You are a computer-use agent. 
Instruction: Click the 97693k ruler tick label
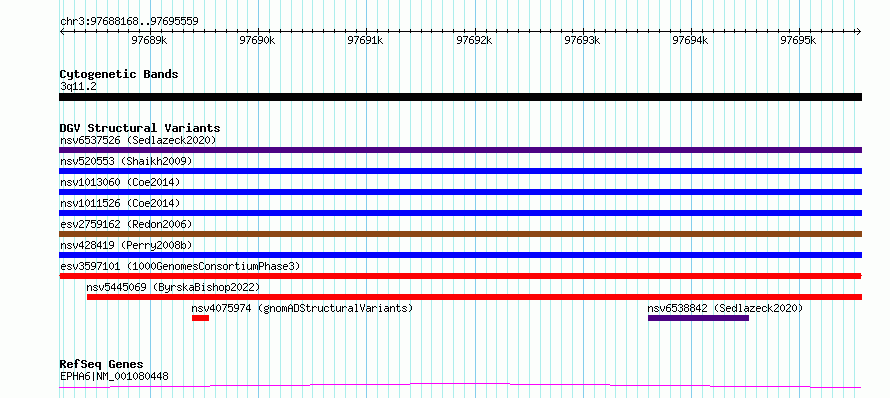pos(583,40)
